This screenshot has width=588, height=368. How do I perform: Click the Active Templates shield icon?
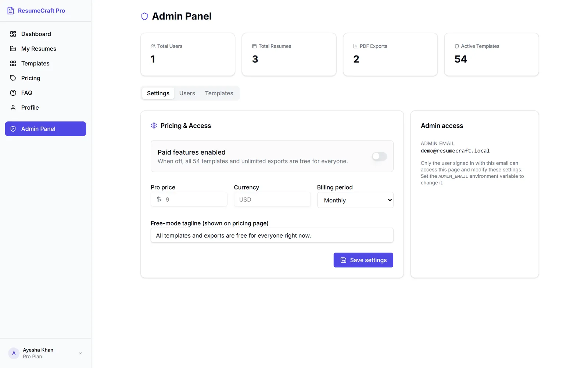coord(457,46)
